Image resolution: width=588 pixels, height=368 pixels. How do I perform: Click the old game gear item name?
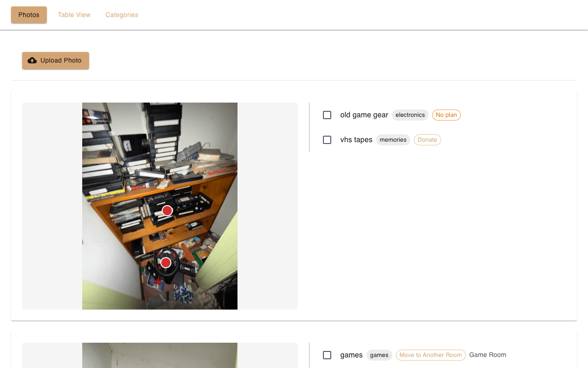[364, 115]
